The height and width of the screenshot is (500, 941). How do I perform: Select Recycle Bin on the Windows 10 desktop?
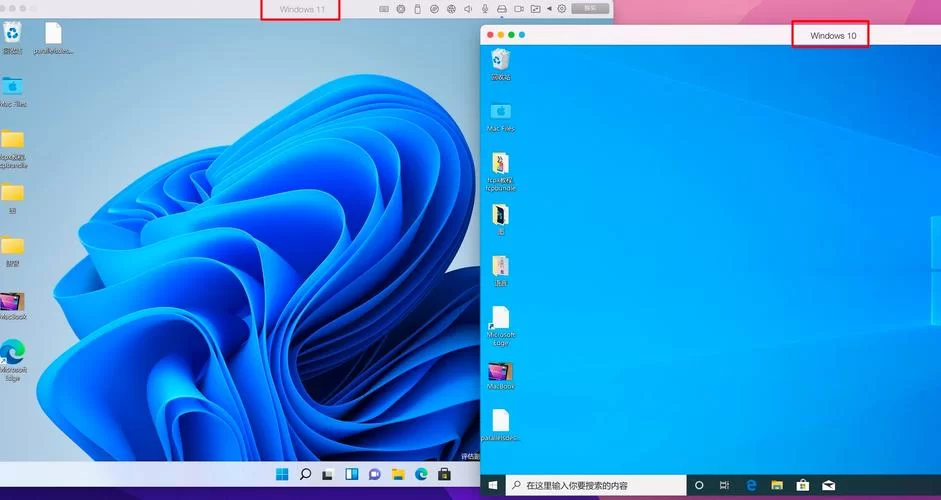pyautogui.click(x=501, y=65)
